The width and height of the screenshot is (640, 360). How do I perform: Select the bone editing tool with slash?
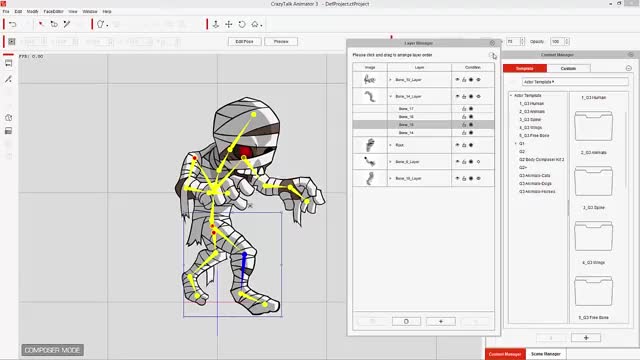[x=67, y=24]
